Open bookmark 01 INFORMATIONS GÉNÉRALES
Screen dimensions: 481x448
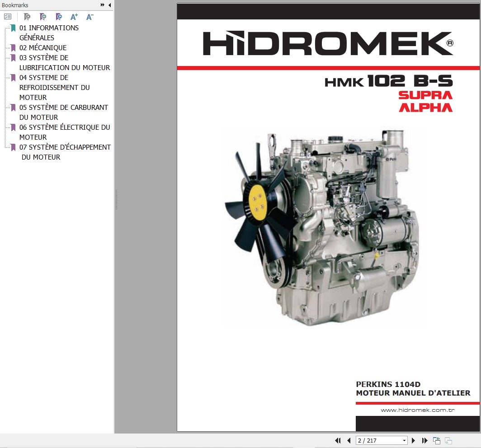click(x=49, y=33)
